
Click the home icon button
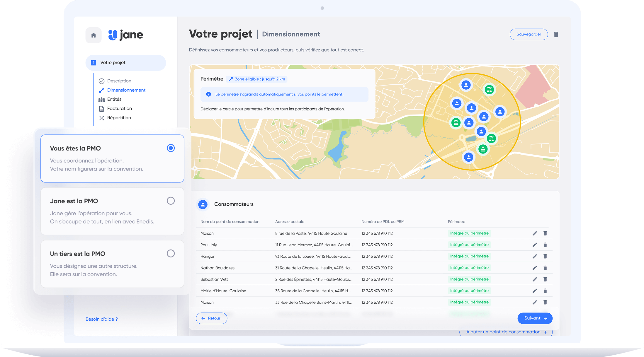coord(94,35)
